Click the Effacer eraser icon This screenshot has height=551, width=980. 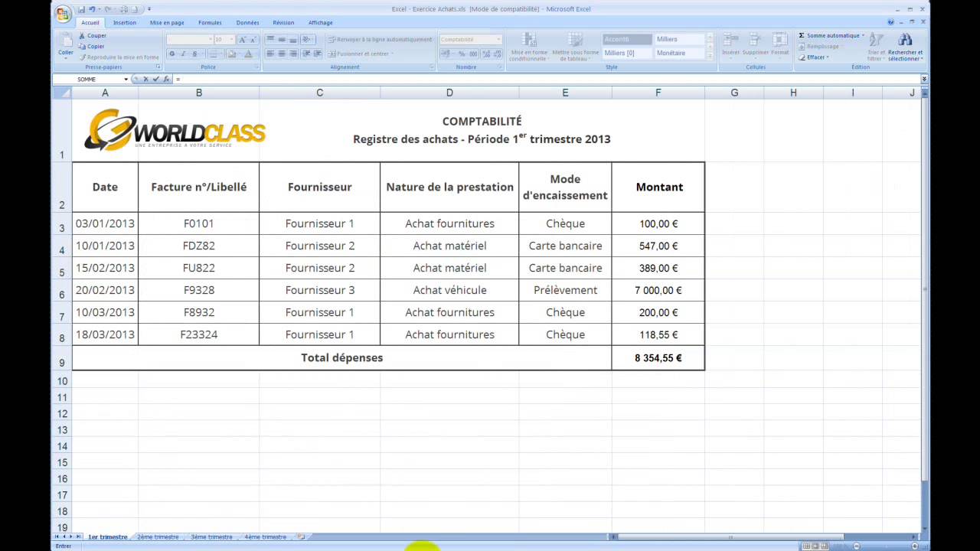click(802, 57)
